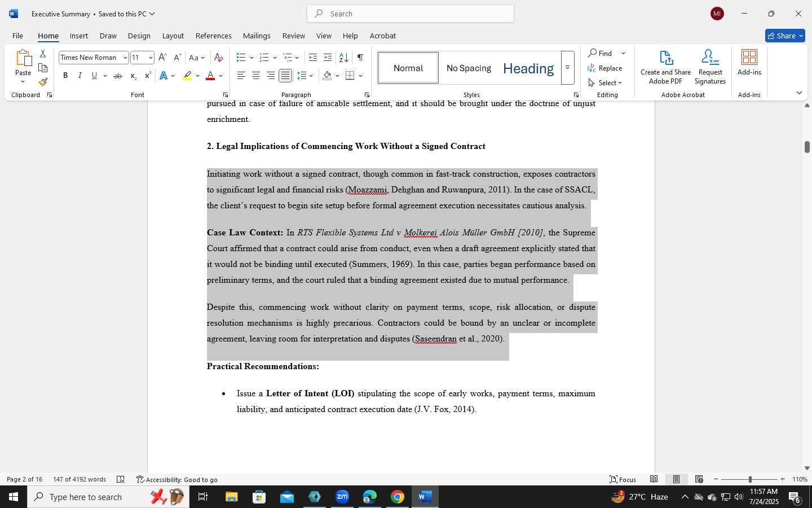812x508 pixels.
Task: Click the Decrease Indent icon
Action: point(313,58)
